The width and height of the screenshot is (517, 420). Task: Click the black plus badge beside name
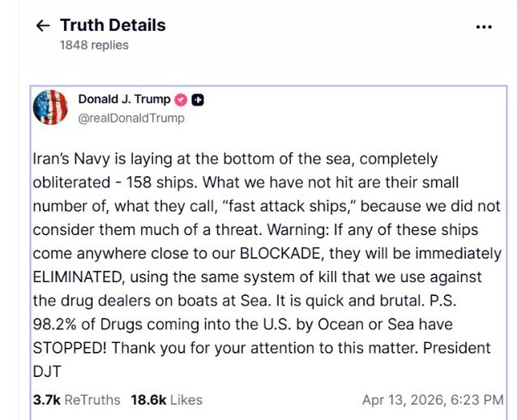[198, 100]
